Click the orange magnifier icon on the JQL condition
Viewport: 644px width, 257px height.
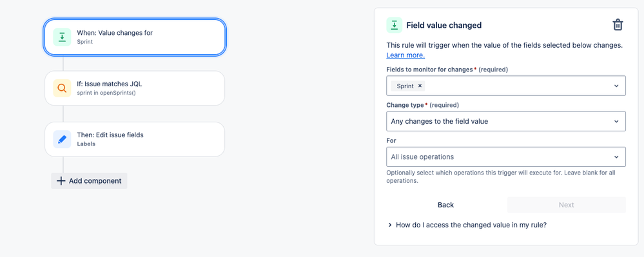[62, 88]
